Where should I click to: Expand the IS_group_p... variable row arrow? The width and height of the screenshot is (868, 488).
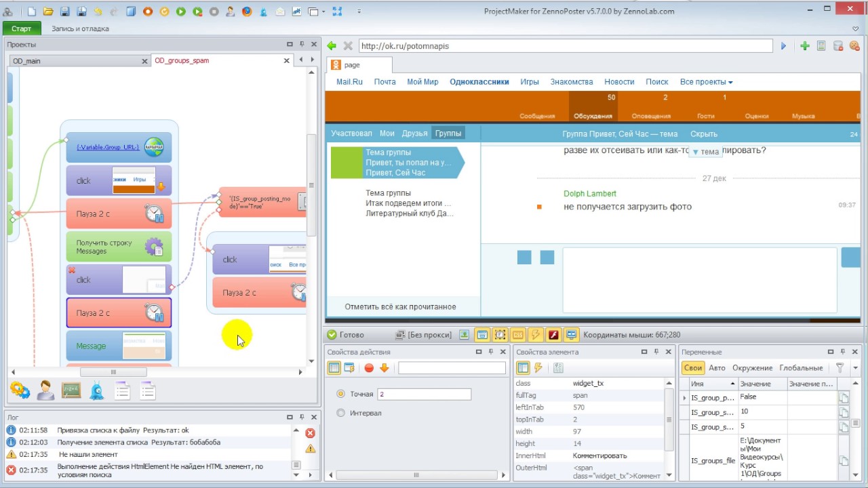point(684,398)
